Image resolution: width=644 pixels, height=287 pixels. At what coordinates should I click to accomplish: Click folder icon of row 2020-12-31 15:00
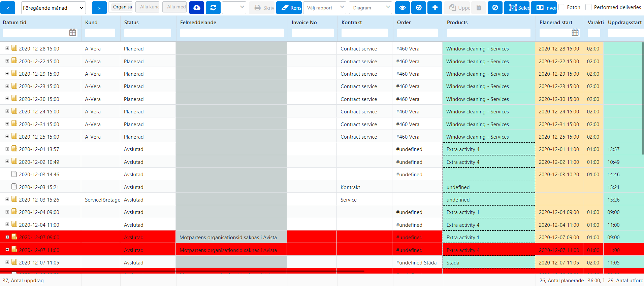14,124
